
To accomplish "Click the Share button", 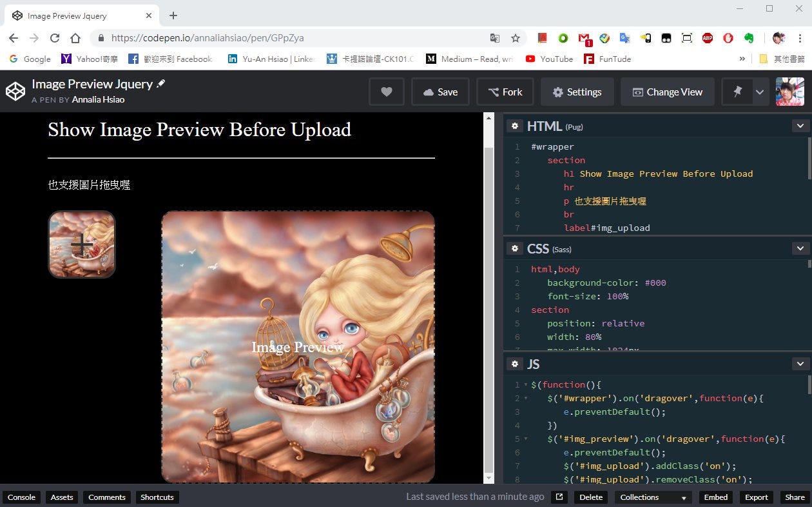I will click(795, 497).
